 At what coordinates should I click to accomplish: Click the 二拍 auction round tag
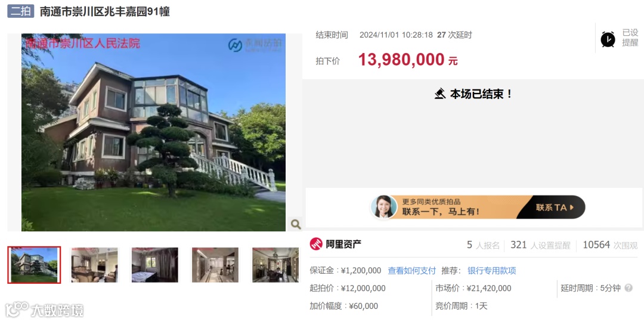[20, 11]
